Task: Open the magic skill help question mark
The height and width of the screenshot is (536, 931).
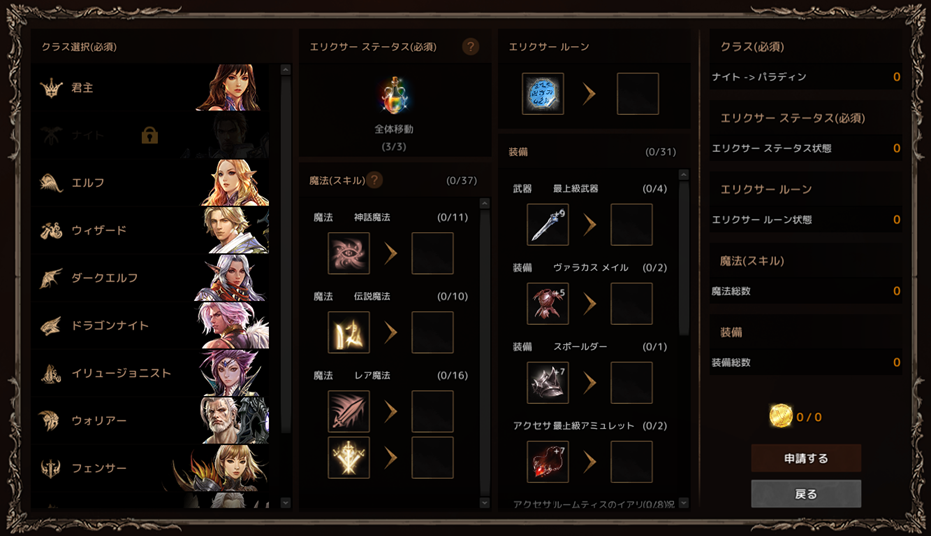Action: point(374,180)
